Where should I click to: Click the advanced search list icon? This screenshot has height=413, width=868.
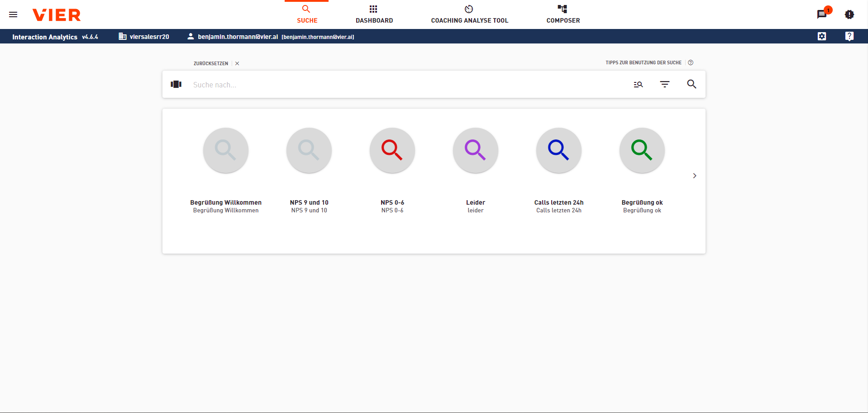click(x=638, y=84)
